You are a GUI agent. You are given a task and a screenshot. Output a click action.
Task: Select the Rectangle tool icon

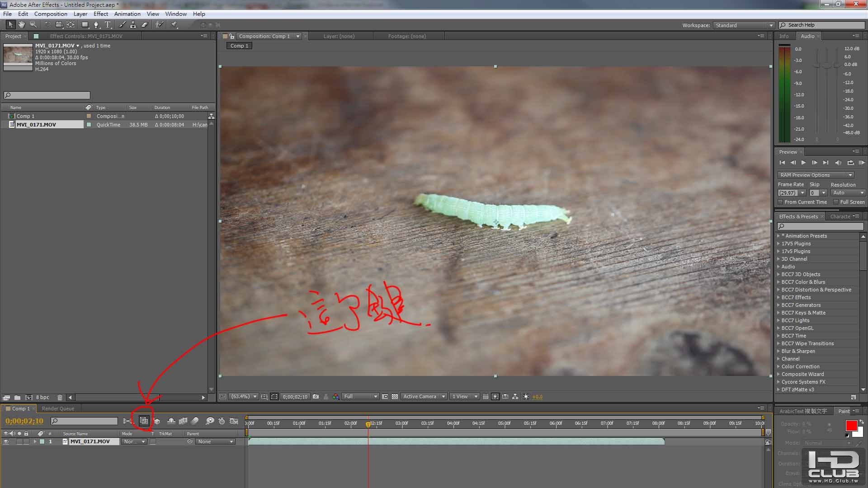85,24
